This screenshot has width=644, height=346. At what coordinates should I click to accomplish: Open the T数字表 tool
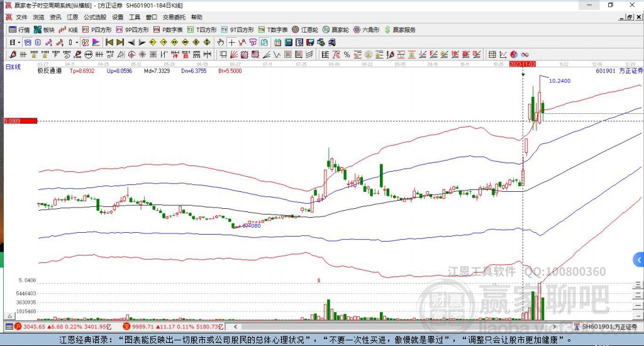(x=273, y=30)
